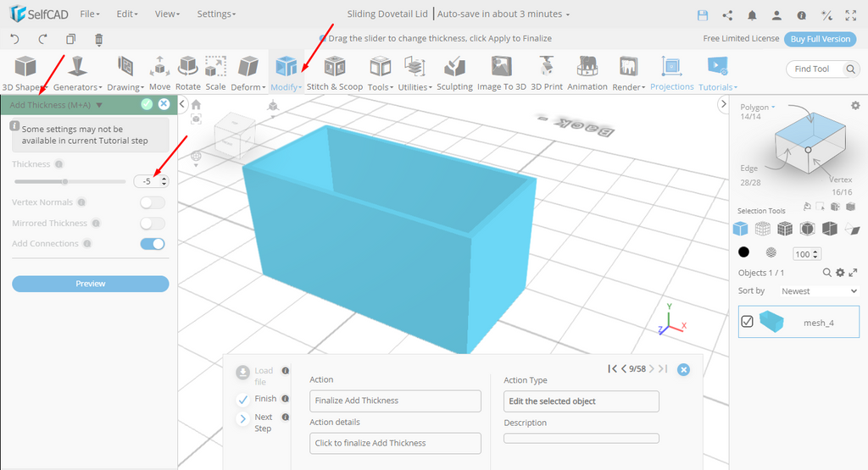Screen dimensions: 868x470
Task: Click the Buy Full Version button
Action: pyautogui.click(x=820, y=39)
